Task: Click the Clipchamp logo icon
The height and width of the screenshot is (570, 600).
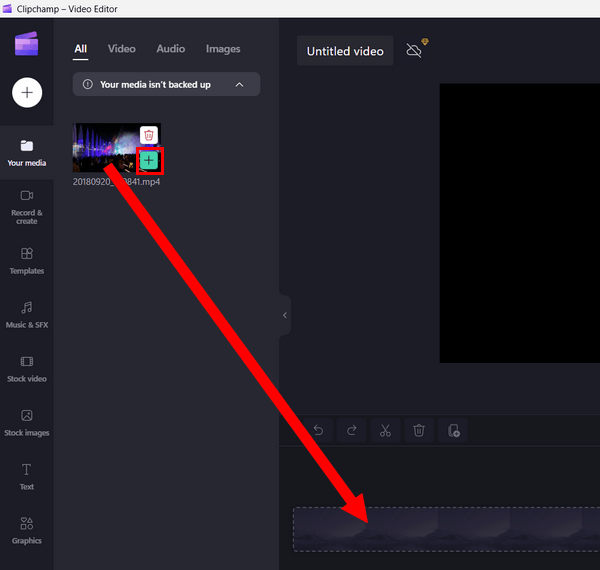Action: (x=26, y=44)
